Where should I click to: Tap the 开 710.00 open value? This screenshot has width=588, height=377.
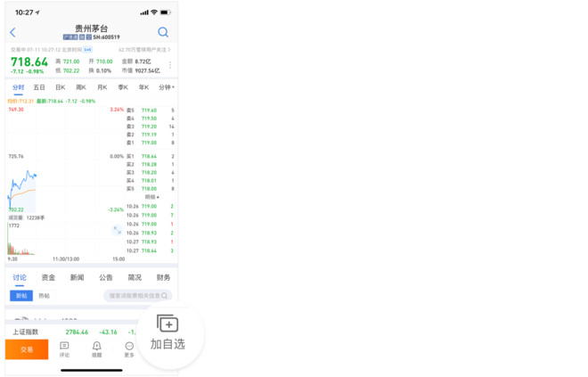[x=101, y=61]
